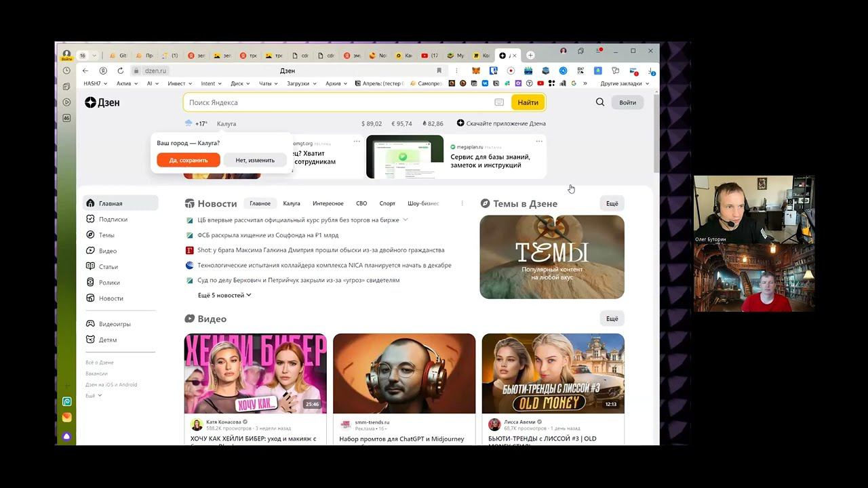This screenshot has height=488, width=868.
Task: Open the OLD MONEY video thumbnail
Action: [x=553, y=373]
